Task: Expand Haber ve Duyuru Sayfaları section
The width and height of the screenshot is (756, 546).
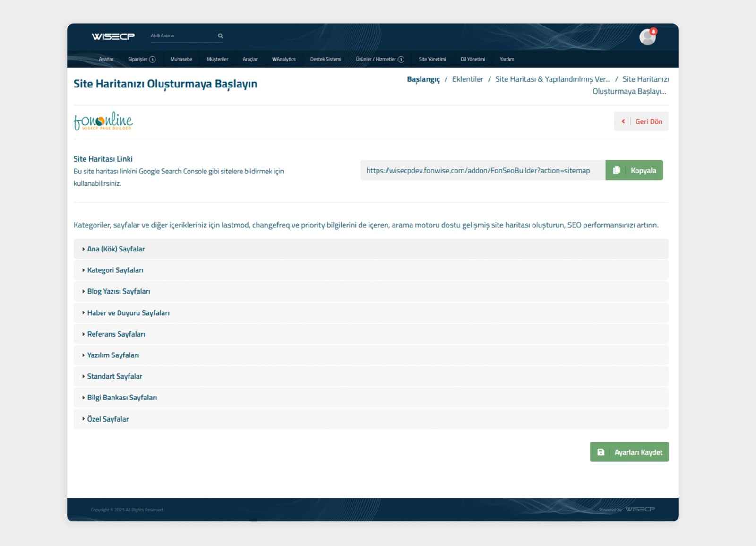Action: click(x=128, y=313)
